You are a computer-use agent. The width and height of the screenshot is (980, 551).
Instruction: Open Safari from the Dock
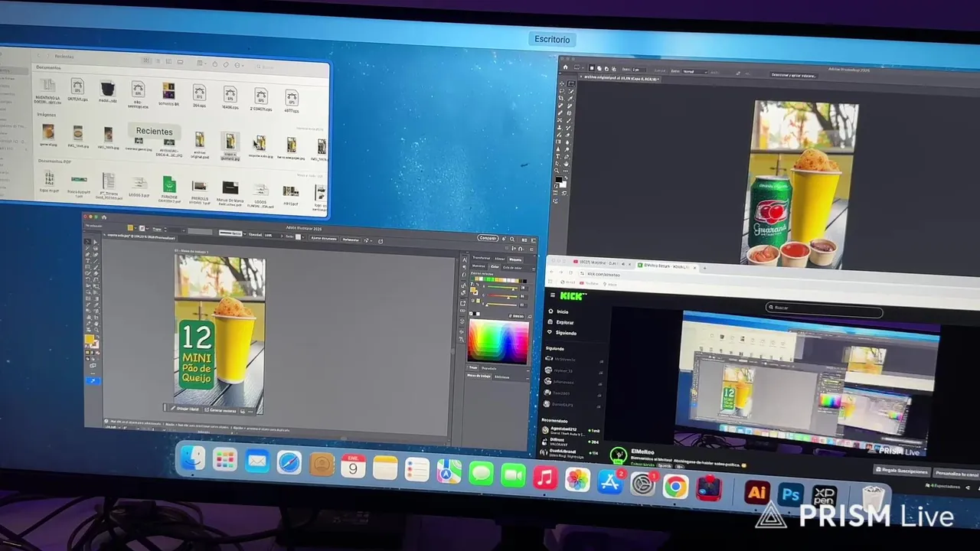(x=289, y=463)
